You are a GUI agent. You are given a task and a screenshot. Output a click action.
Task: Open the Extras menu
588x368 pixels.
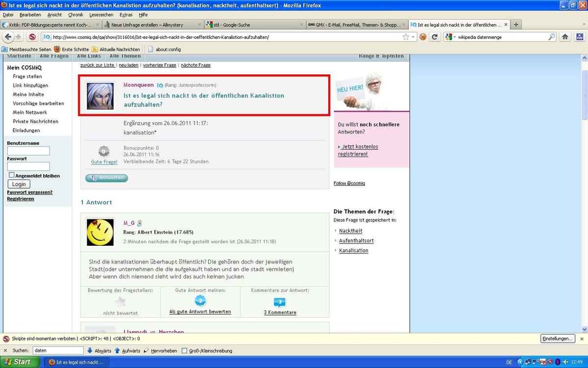pyautogui.click(x=126, y=15)
